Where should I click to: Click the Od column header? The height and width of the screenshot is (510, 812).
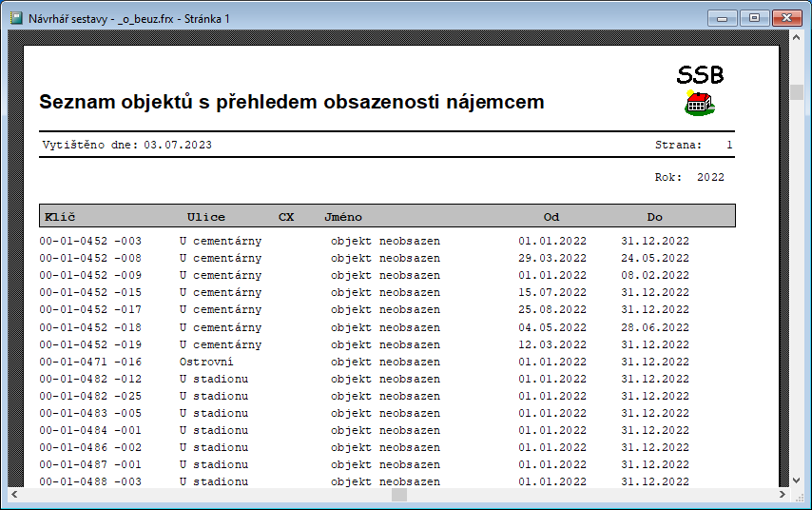point(551,217)
